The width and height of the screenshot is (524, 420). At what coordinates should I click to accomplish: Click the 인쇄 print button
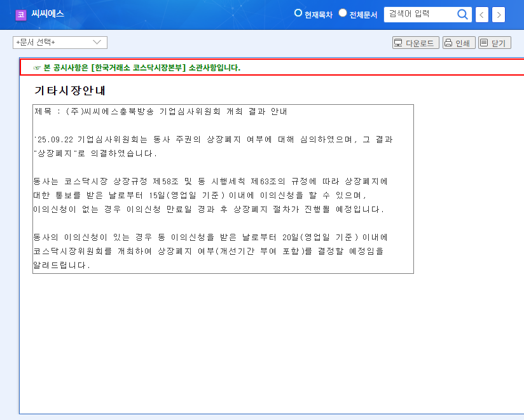(459, 43)
